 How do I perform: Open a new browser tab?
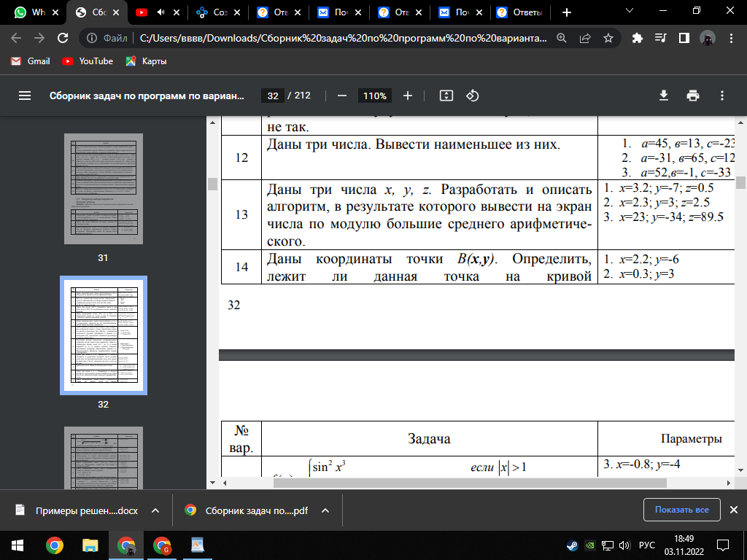click(x=566, y=13)
